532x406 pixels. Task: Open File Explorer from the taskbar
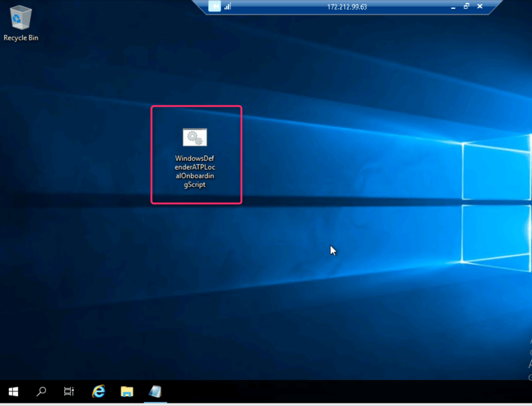coord(127,391)
